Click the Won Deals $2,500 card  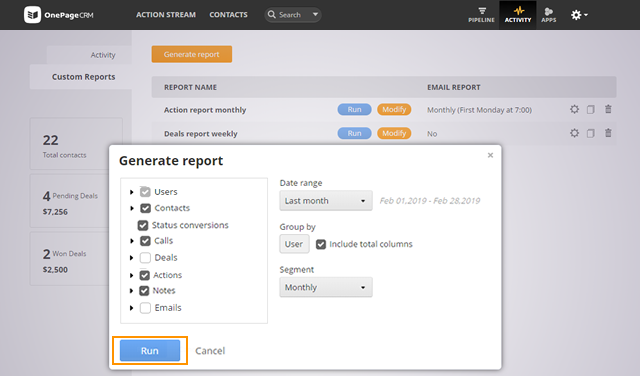click(x=76, y=259)
